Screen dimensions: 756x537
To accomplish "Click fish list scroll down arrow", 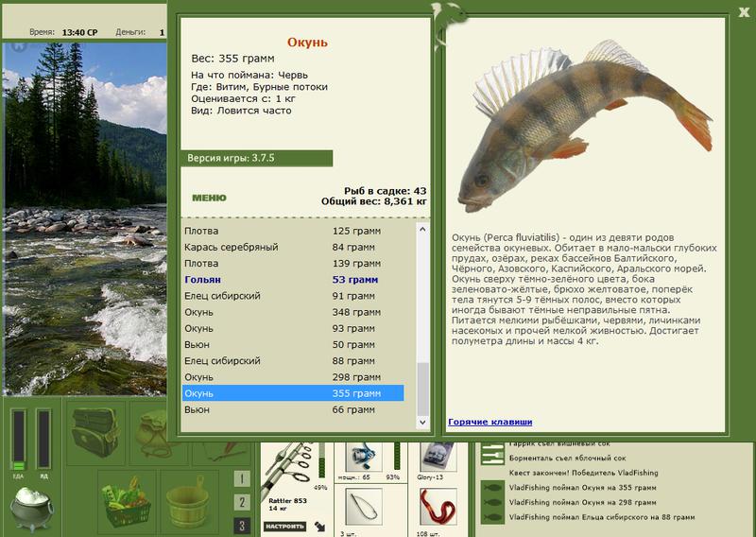I will point(422,423).
